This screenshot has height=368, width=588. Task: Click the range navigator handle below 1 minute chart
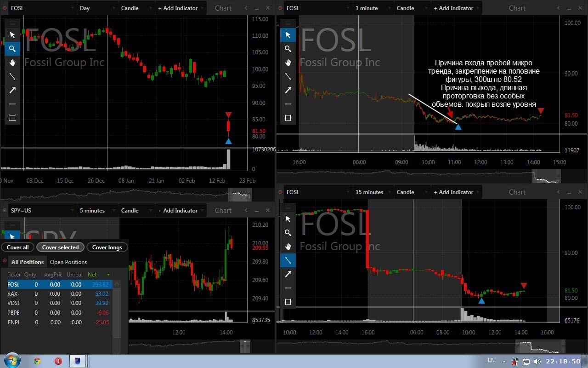547,176
